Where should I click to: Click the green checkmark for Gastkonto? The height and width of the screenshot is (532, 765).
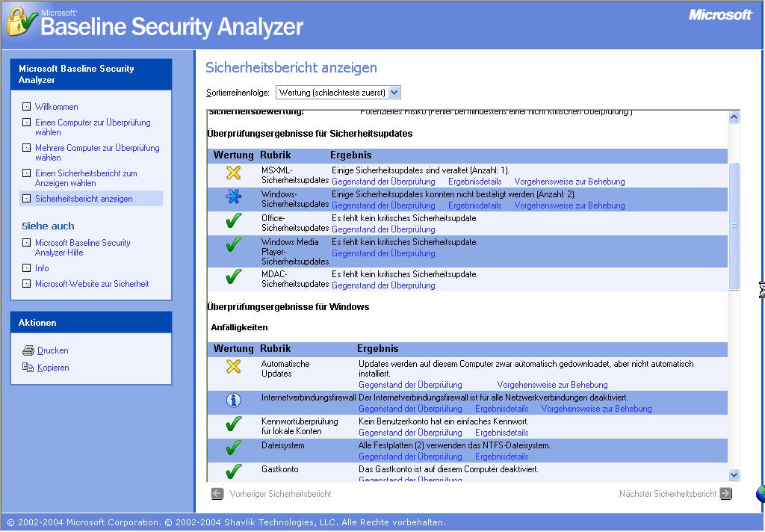click(x=234, y=471)
